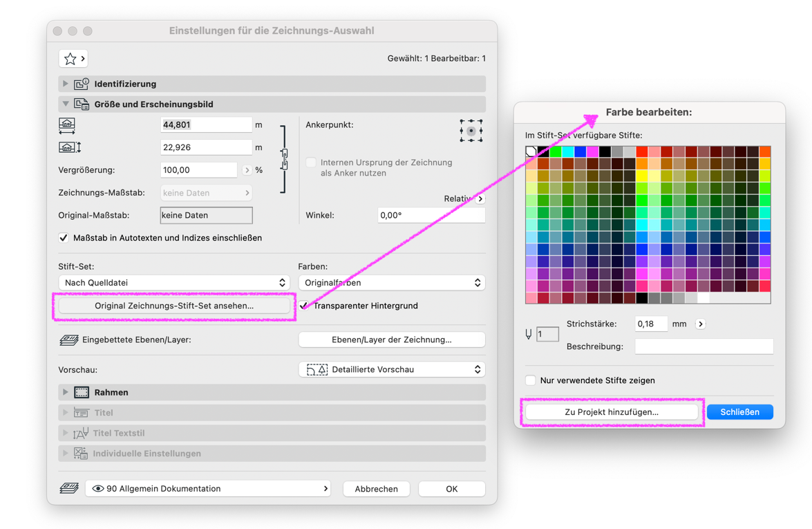
Task: Toggle the proportions chain link icon
Action: pyautogui.click(x=284, y=159)
